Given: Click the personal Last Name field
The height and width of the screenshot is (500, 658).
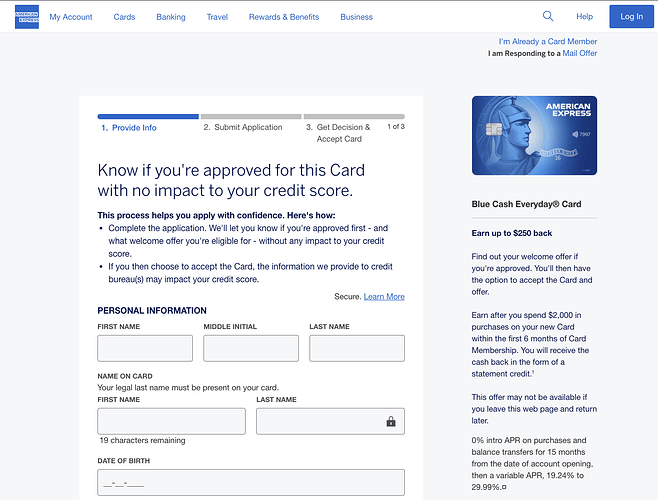Looking at the screenshot, I should [x=357, y=348].
